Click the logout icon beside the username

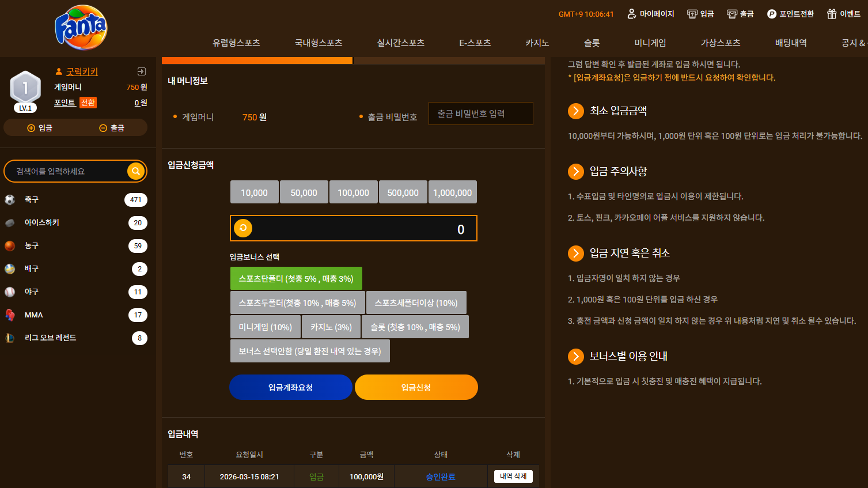pyautogui.click(x=142, y=71)
